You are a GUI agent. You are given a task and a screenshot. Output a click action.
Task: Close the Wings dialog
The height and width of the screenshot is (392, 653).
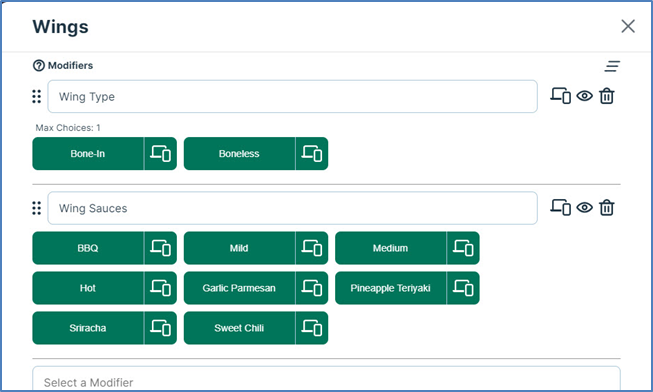click(x=628, y=26)
